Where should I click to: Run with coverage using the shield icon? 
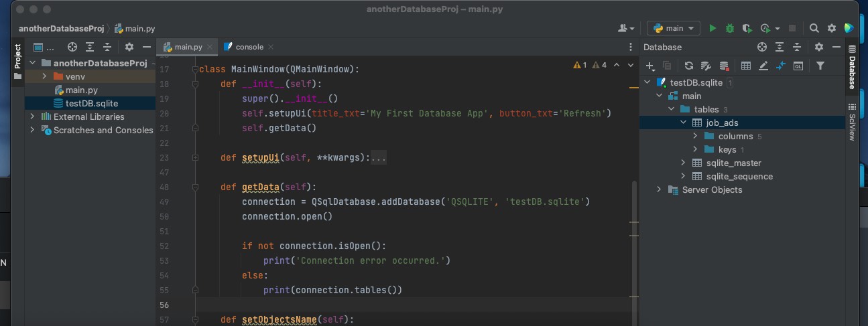click(747, 28)
